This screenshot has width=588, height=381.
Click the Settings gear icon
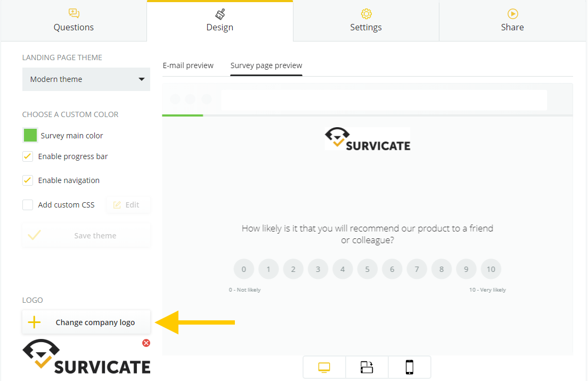click(366, 14)
